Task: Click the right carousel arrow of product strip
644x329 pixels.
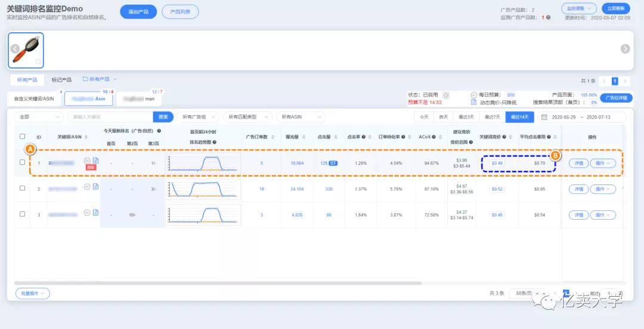Action: tap(625, 49)
